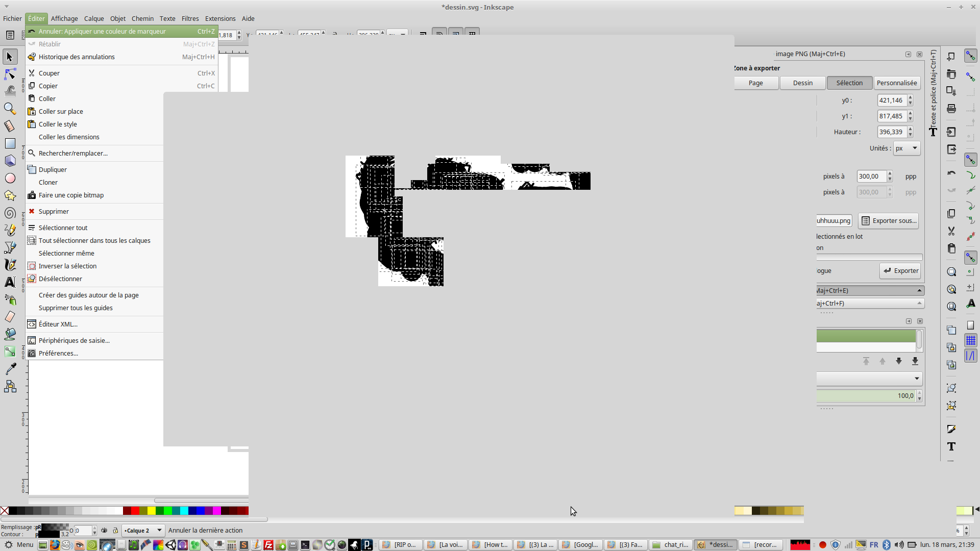Pick the Spiral drawing tool

pos(10,213)
